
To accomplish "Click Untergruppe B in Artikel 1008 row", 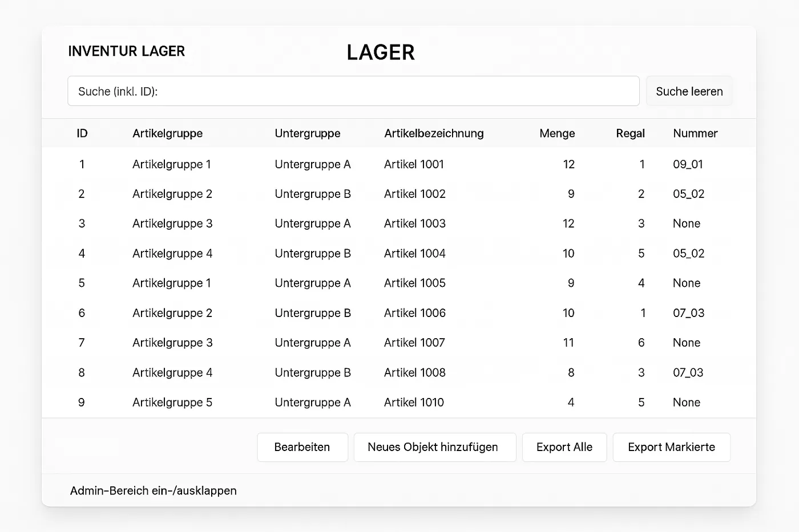I will (313, 373).
